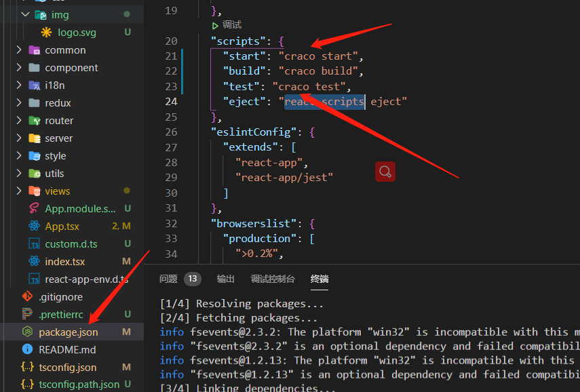The image size is (580, 392).
Task: Click "[1/4] Resolving packages..." terminal line
Action: [x=241, y=304]
